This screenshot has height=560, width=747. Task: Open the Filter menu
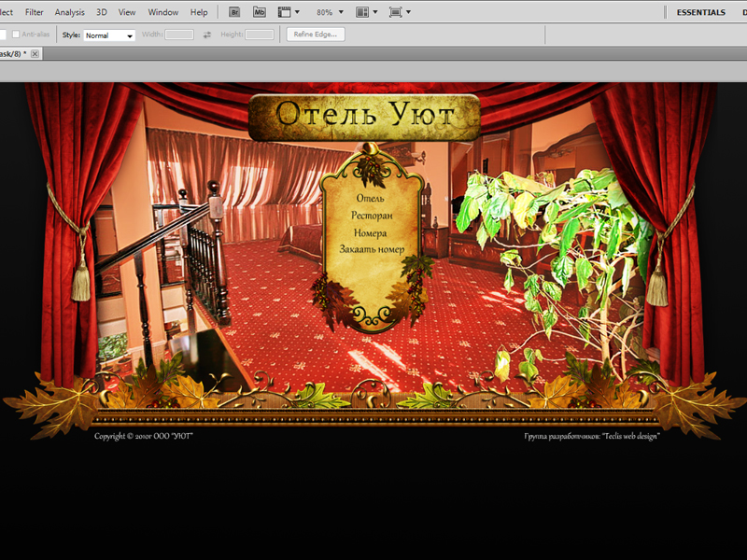point(35,12)
